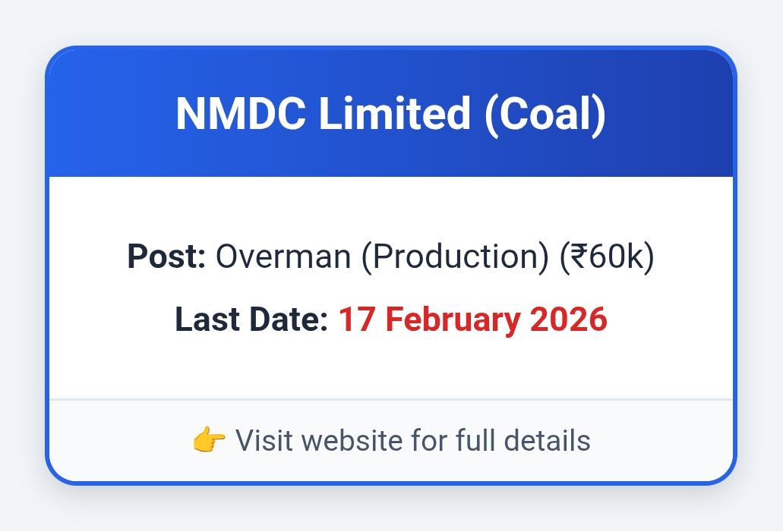The width and height of the screenshot is (783, 532).
Task: Click the "(Production)" text
Action: (455, 257)
